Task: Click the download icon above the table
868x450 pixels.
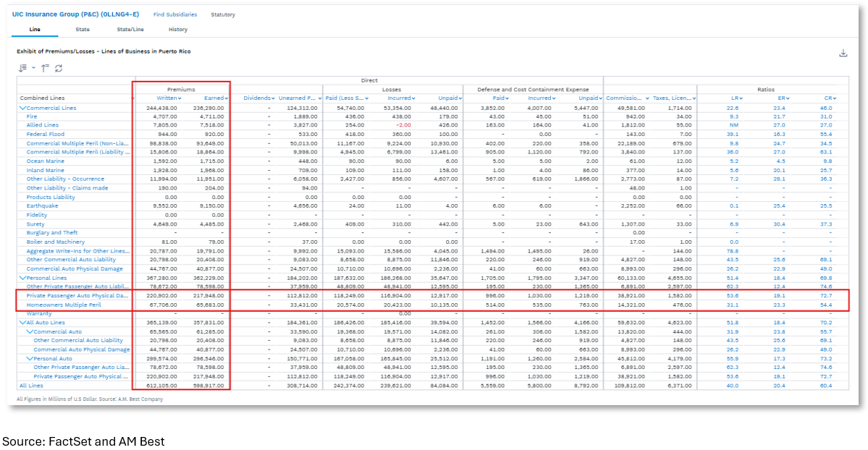Action: click(x=843, y=53)
